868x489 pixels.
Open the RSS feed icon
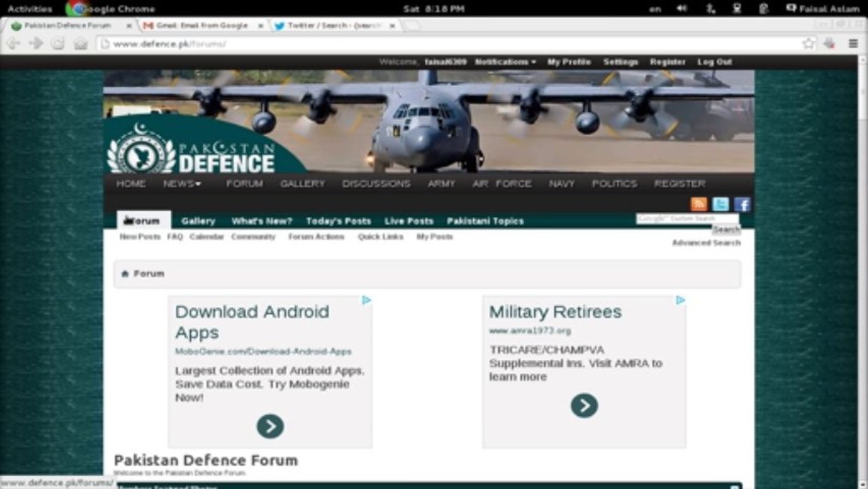698,204
